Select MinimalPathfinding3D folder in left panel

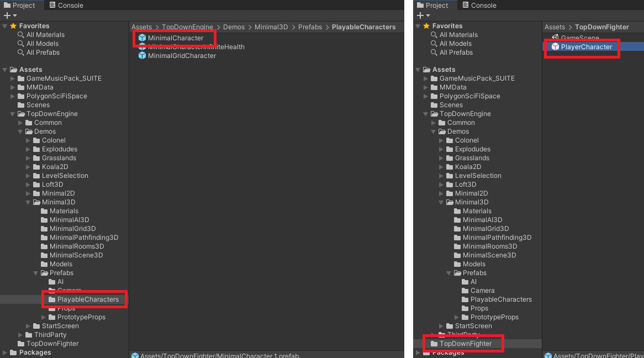(x=80, y=238)
